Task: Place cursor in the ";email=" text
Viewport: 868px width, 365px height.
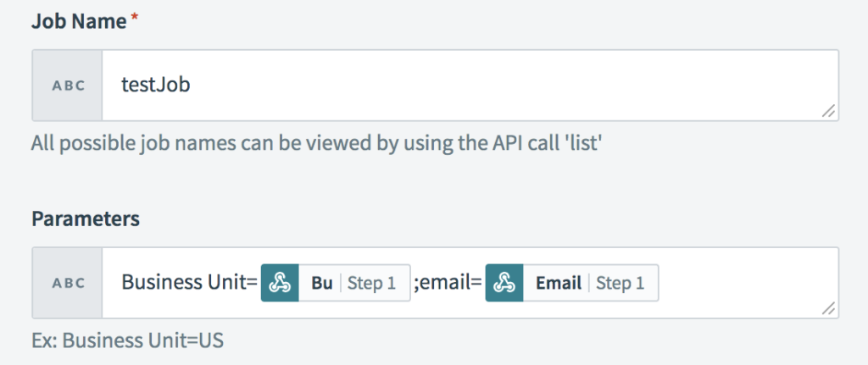Action: point(448,283)
